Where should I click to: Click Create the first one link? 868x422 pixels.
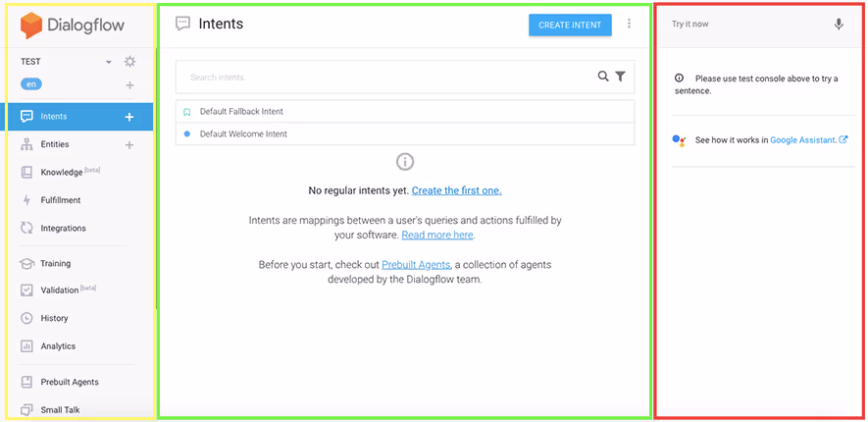(457, 190)
